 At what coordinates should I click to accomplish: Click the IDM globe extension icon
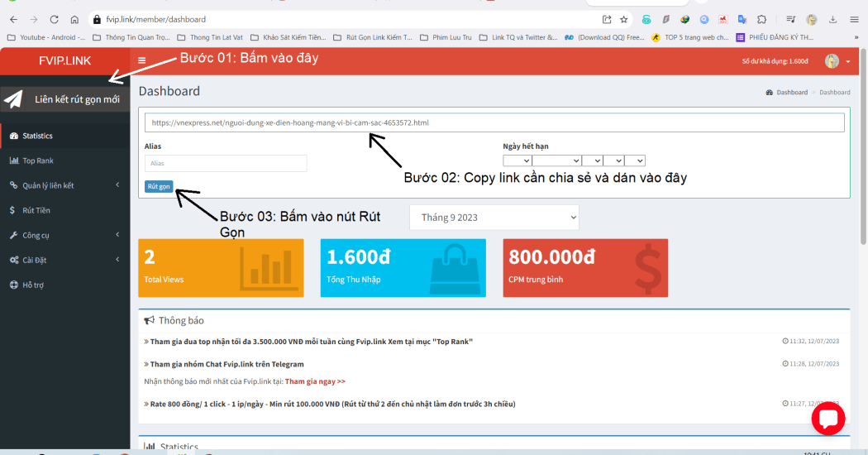pyautogui.click(x=684, y=19)
